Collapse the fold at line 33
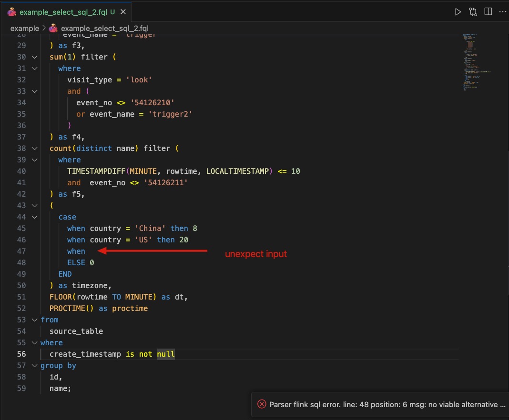Image resolution: width=509 pixels, height=420 pixels. [34, 91]
